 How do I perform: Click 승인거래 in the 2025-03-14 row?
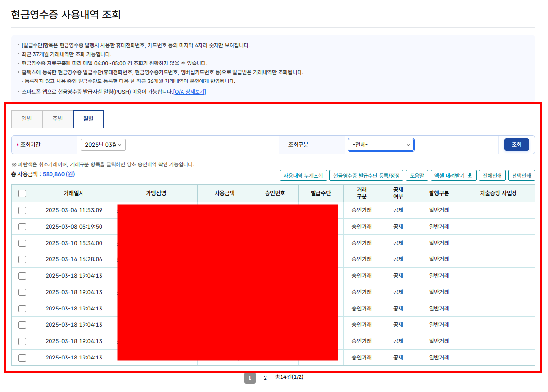click(362, 259)
